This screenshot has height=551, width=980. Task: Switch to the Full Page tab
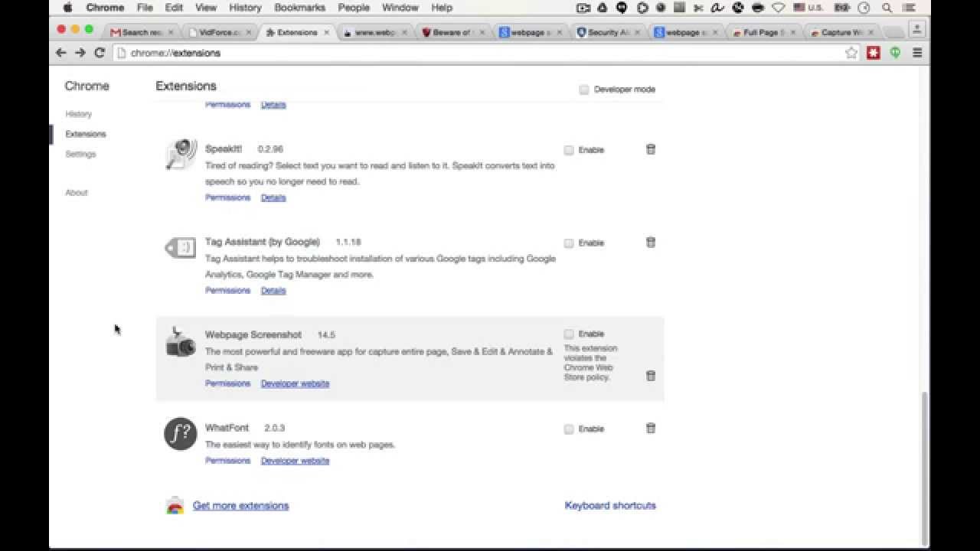pyautogui.click(x=763, y=33)
